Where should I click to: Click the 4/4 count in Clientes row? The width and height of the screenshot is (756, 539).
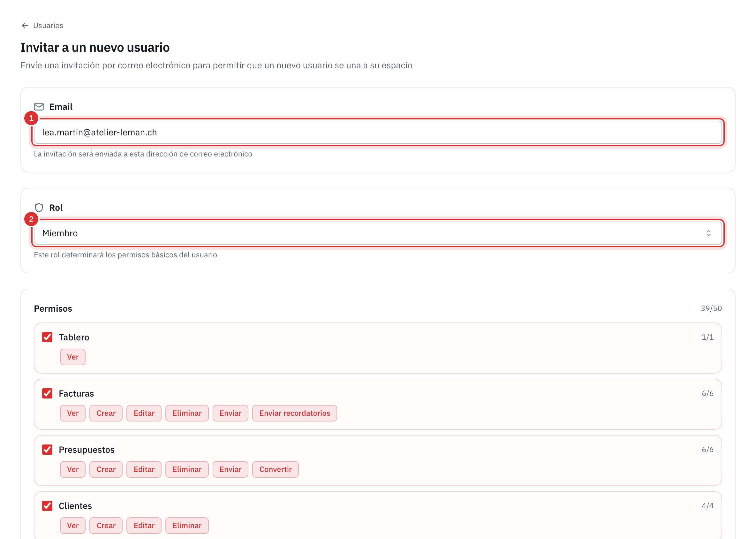pyautogui.click(x=707, y=505)
